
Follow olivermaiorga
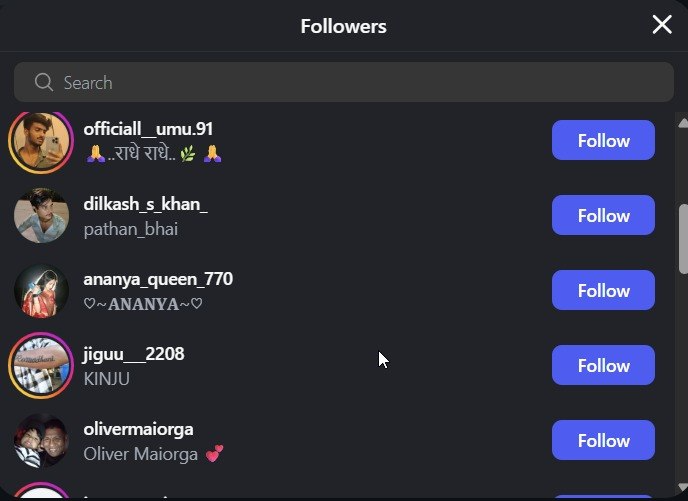tap(603, 440)
